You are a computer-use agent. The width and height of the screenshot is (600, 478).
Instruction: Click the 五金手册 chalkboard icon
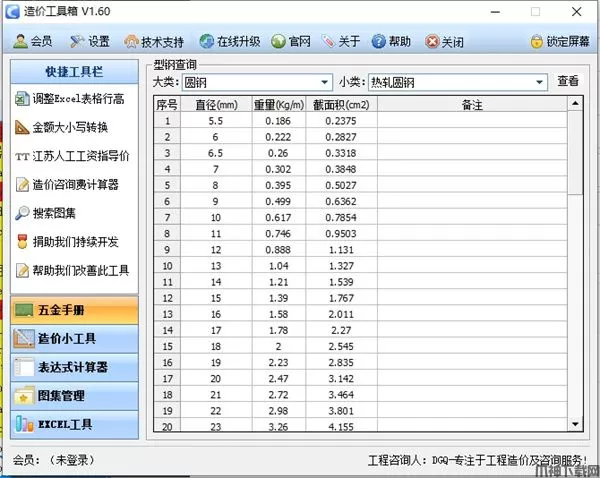[x=24, y=310]
